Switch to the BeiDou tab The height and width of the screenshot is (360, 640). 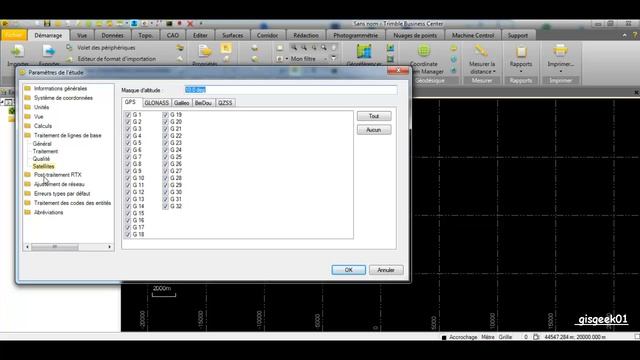coord(203,103)
